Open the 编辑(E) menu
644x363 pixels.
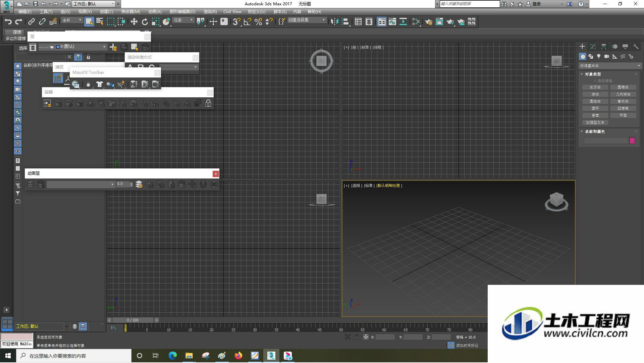25,12
